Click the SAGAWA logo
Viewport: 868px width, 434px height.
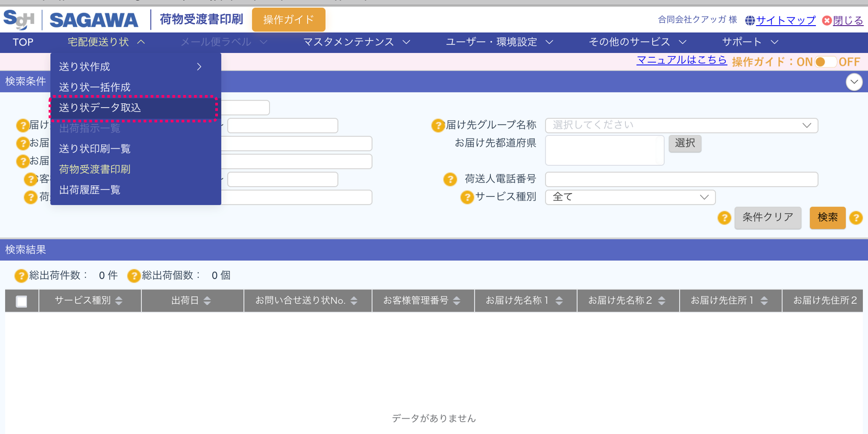pos(94,19)
